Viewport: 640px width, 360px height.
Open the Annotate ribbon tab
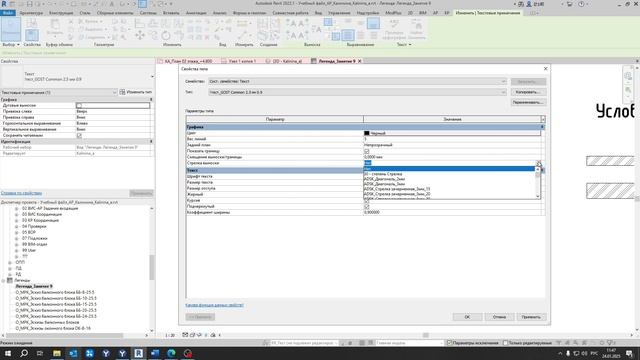point(196,13)
